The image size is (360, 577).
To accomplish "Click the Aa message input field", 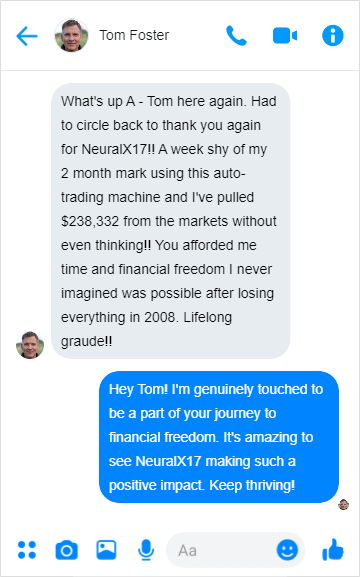I will (x=236, y=550).
